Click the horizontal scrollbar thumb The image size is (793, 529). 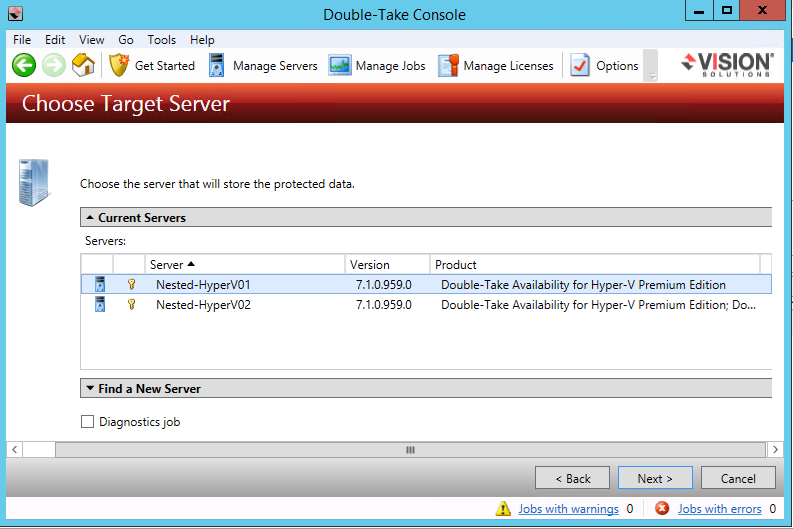(410, 450)
